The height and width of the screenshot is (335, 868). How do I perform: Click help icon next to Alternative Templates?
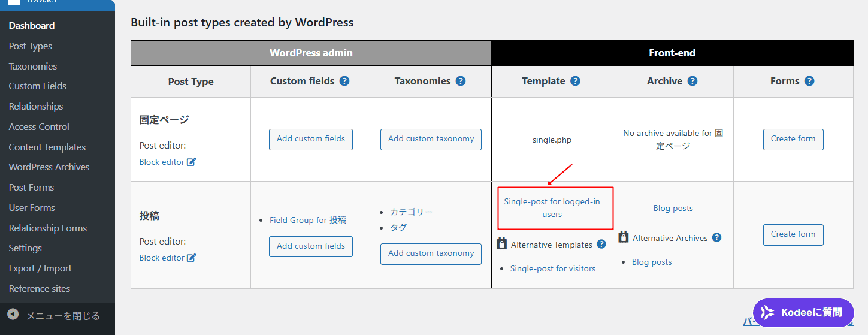coord(601,244)
